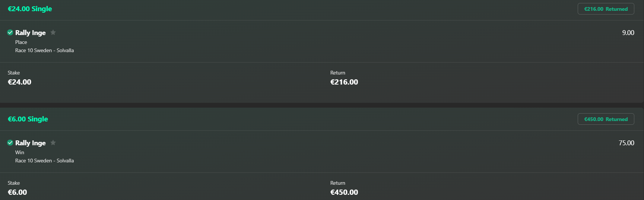Click green check icon on Rally Inge Place bet

tap(10, 32)
